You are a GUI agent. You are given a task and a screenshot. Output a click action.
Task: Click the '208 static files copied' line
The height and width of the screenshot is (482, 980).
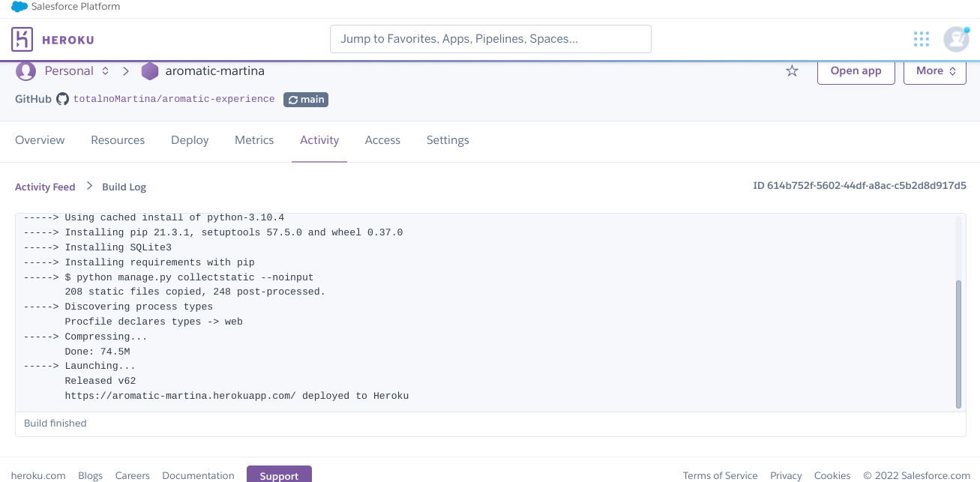coord(195,292)
